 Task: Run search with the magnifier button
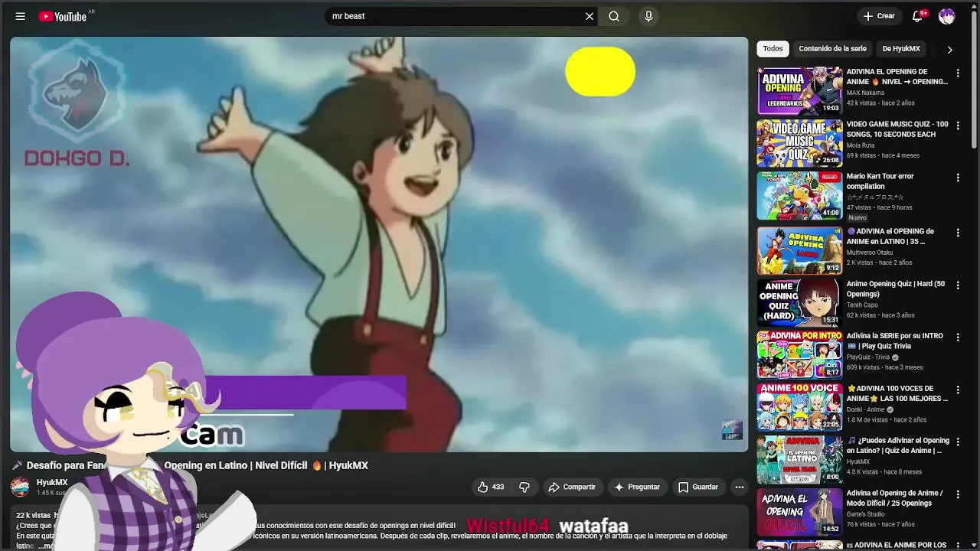click(x=614, y=16)
